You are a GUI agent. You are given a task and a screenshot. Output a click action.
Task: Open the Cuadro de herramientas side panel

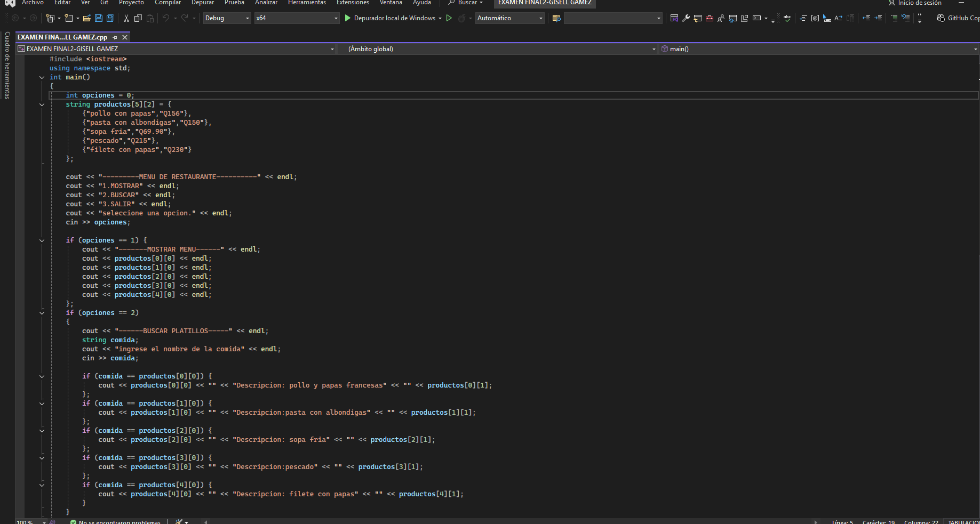click(x=7, y=65)
